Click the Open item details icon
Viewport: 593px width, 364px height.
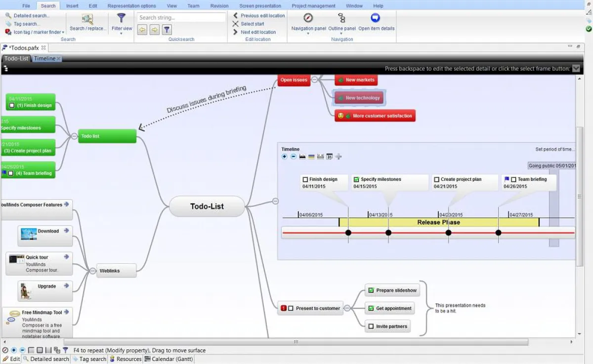click(376, 18)
